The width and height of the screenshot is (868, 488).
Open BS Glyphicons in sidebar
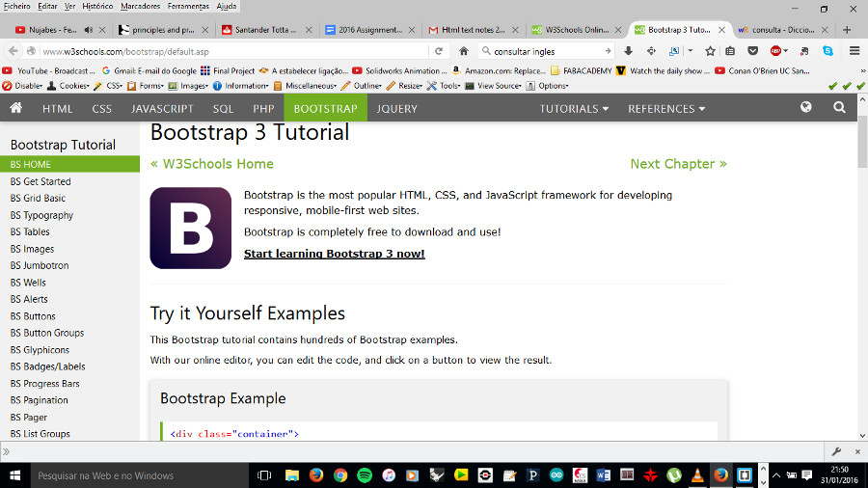coord(40,350)
